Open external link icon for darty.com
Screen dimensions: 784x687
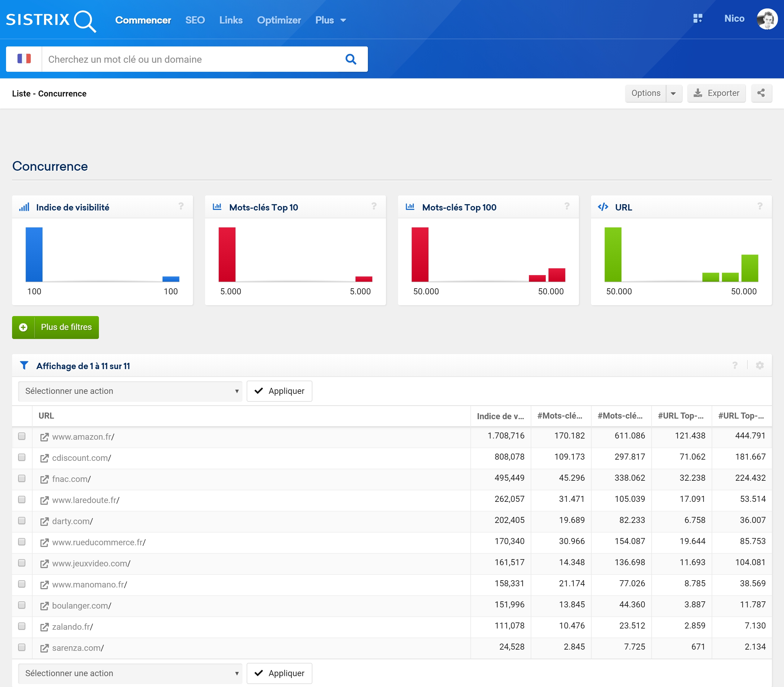[x=44, y=521]
